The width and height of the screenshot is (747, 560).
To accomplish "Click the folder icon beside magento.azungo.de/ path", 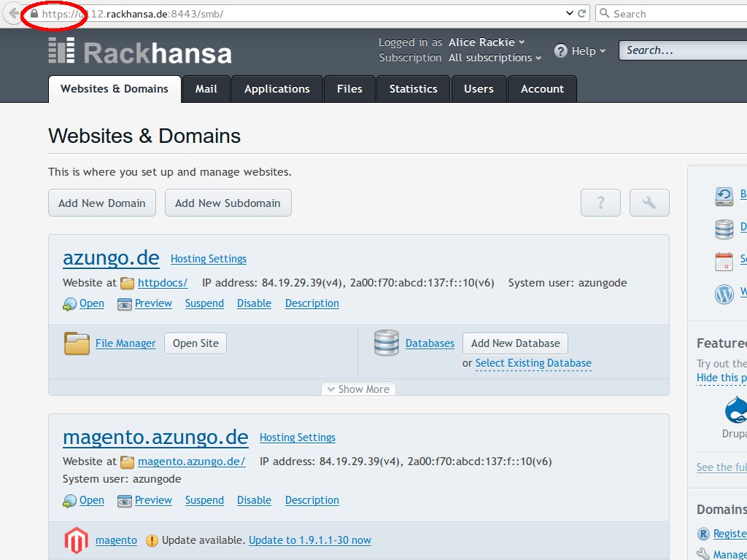I will 127,462.
